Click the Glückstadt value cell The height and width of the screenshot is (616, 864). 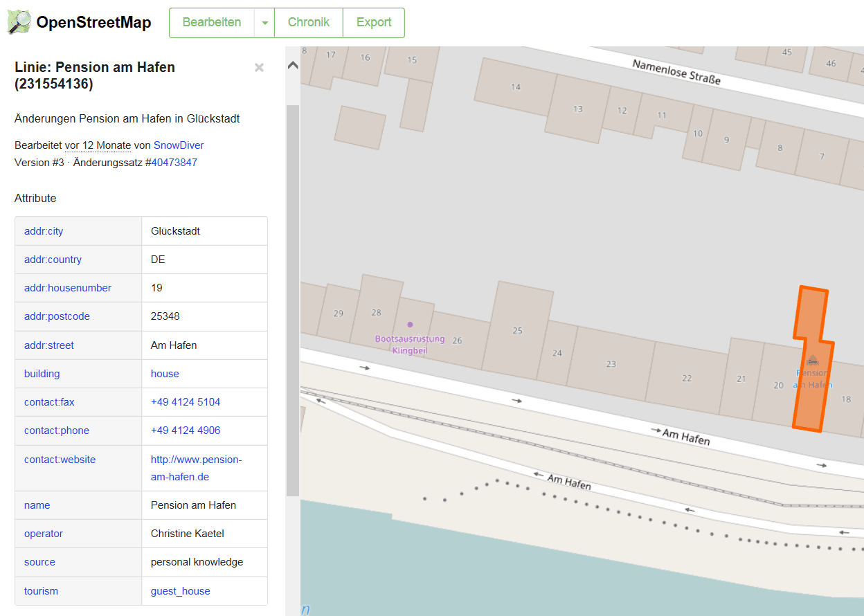coord(204,231)
